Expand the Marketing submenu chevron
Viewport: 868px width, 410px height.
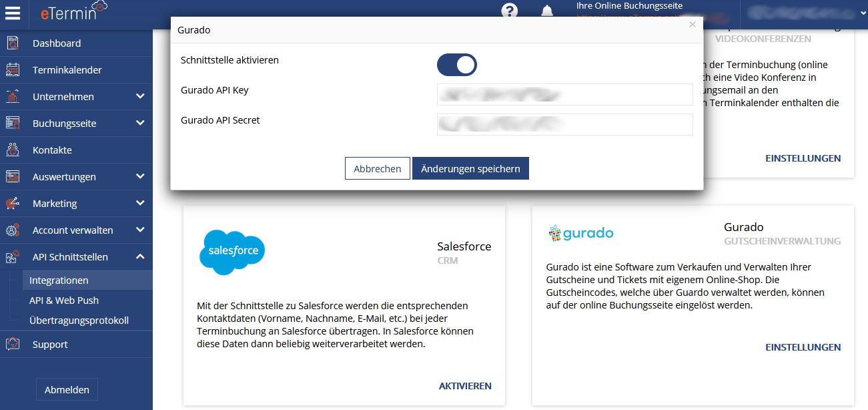140,203
